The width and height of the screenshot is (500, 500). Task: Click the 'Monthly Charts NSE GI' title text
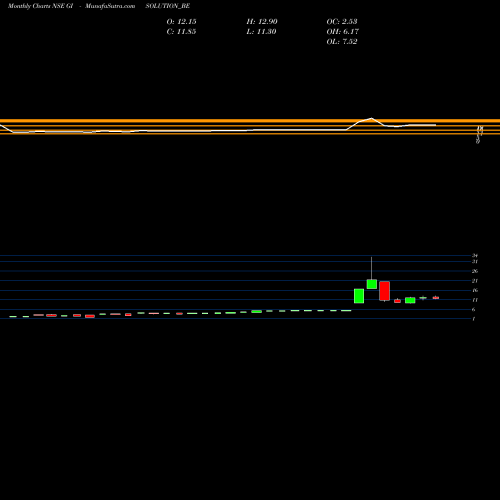coord(40,6)
